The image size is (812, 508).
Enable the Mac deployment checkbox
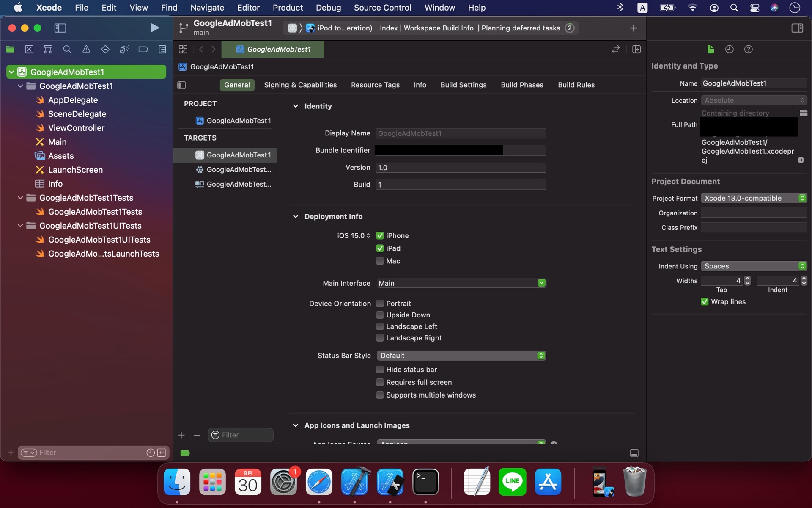click(x=380, y=261)
